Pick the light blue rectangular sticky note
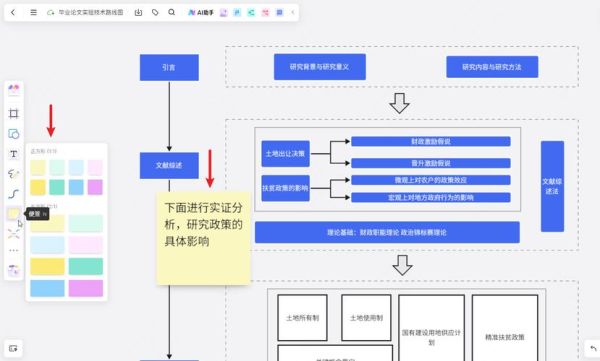600x361 pixels. tap(47, 245)
